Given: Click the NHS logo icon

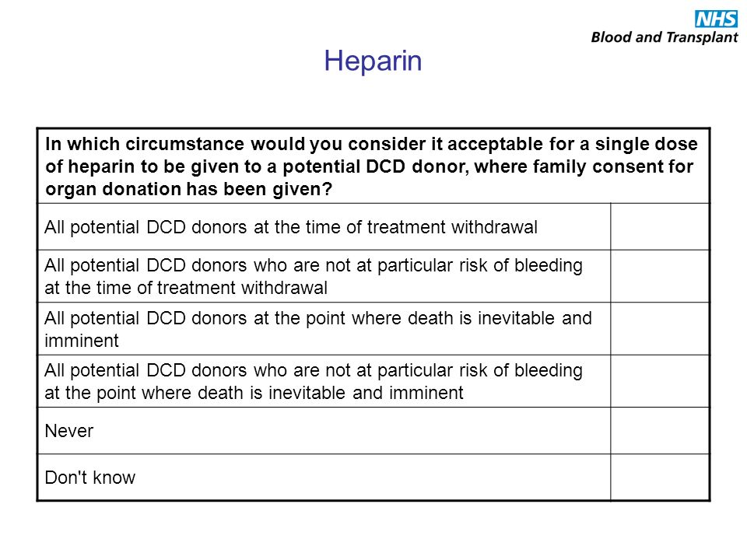Looking at the screenshot, I should pyautogui.click(x=716, y=19).
